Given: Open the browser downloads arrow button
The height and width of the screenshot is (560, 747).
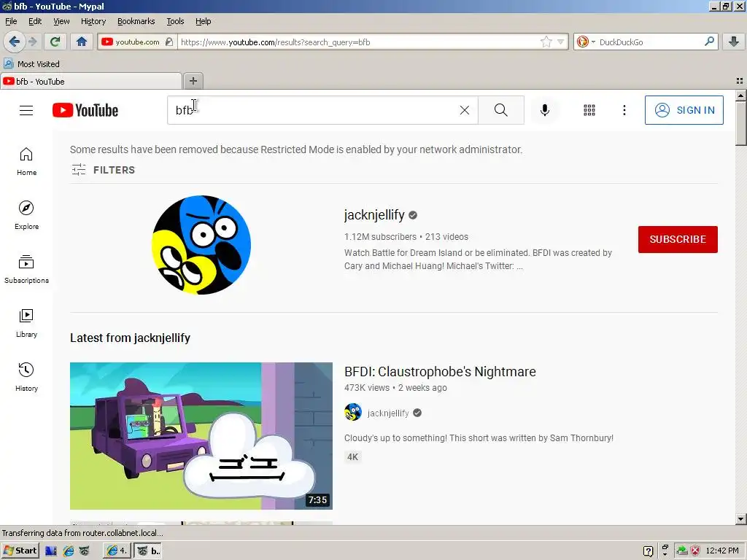Looking at the screenshot, I should click(734, 42).
